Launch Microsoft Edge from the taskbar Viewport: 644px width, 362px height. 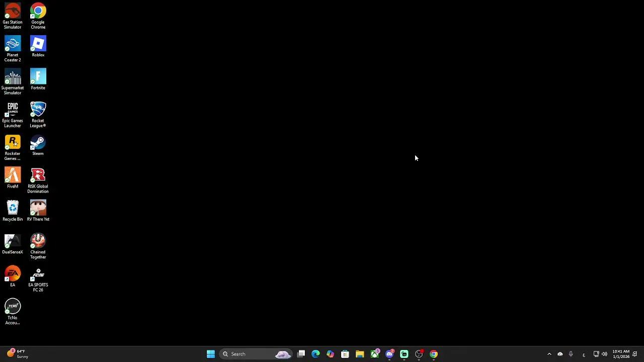315,354
